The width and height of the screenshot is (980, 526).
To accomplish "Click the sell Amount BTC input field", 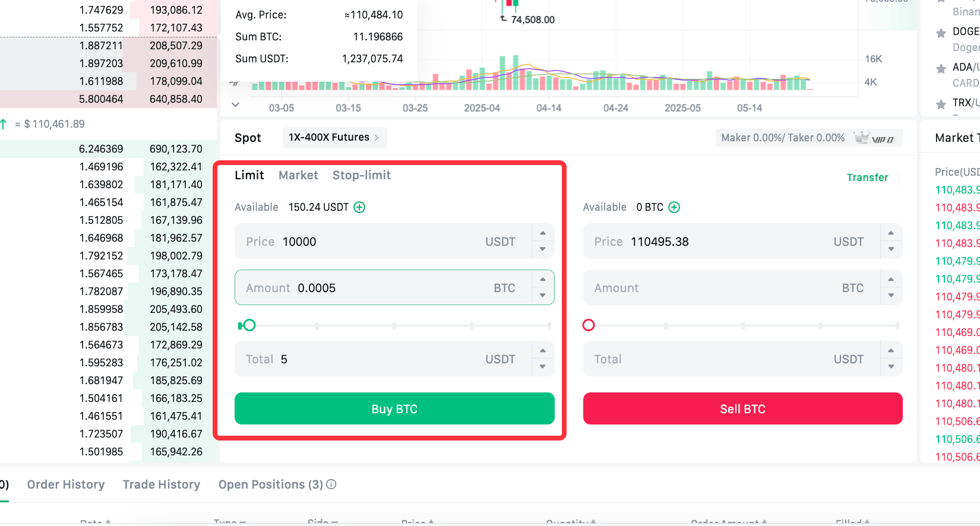I will pyautogui.click(x=731, y=288).
